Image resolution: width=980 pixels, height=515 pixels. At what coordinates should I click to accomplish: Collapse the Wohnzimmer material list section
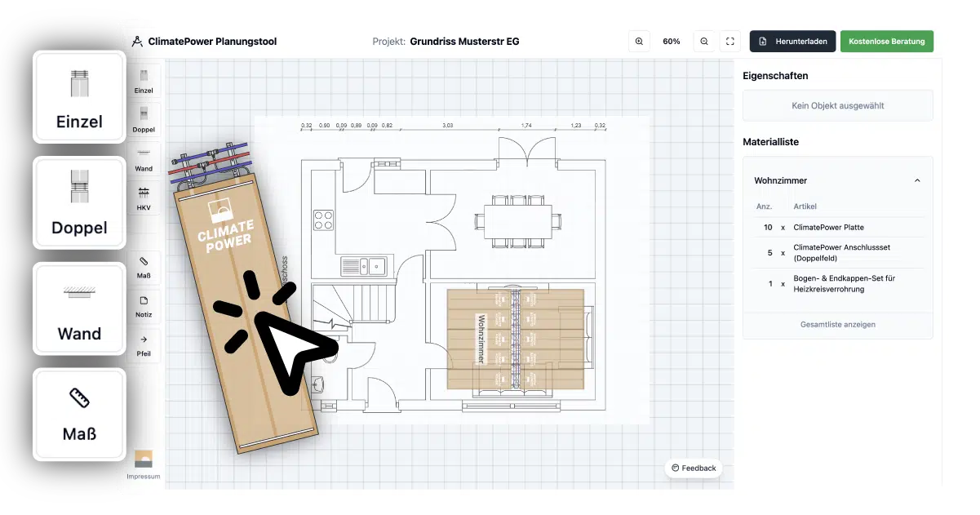click(x=917, y=180)
